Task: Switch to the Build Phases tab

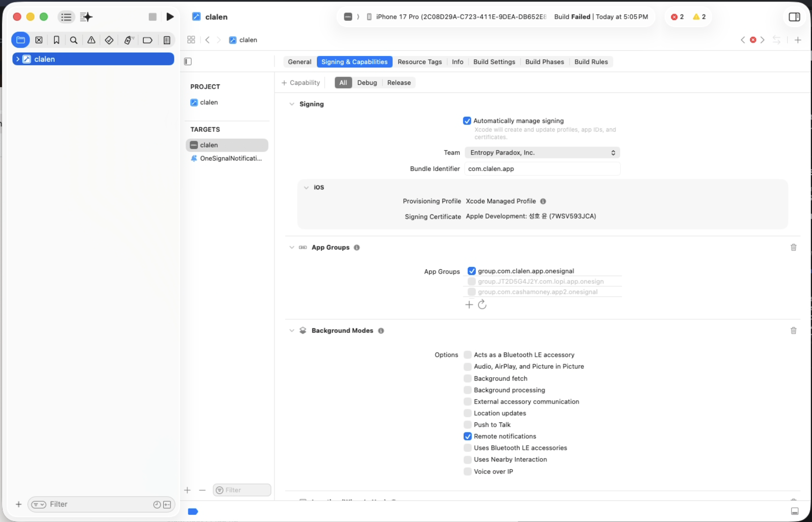Action: coord(544,62)
